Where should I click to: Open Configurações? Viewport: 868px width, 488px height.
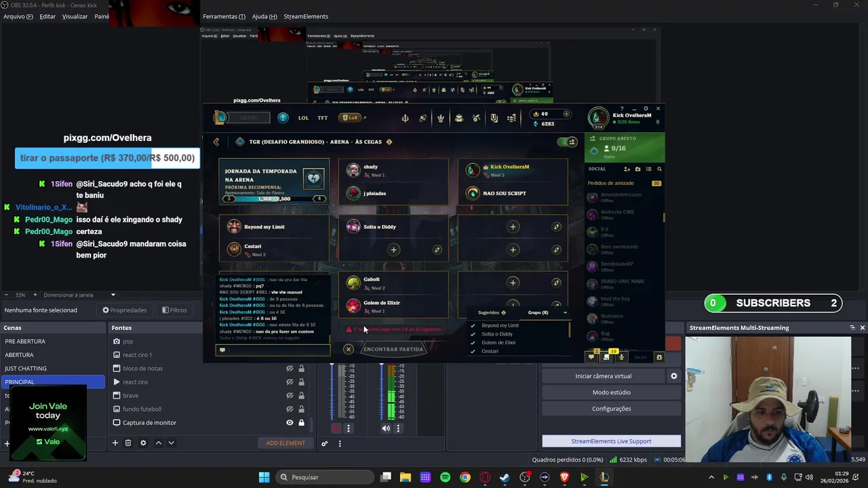(x=612, y=409)
